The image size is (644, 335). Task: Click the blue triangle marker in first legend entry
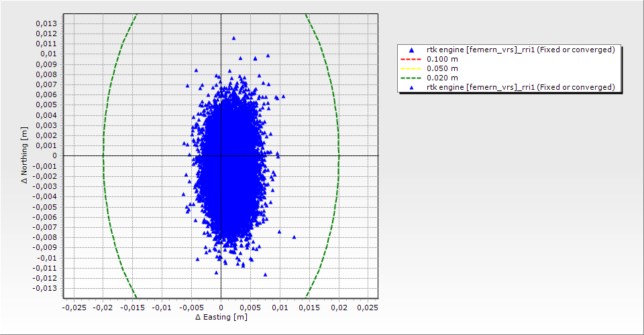411,50
